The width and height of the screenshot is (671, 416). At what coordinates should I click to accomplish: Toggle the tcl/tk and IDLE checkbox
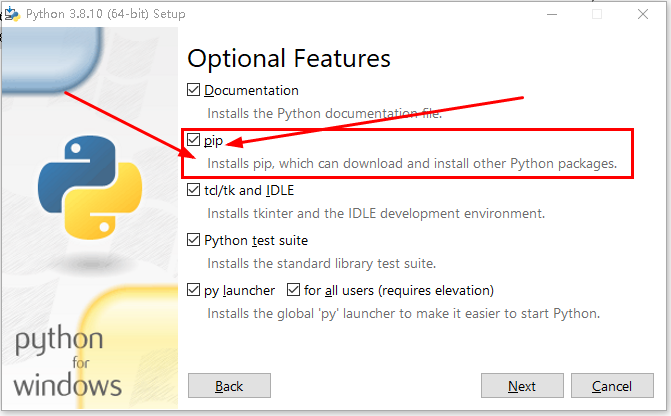(193, 190)
